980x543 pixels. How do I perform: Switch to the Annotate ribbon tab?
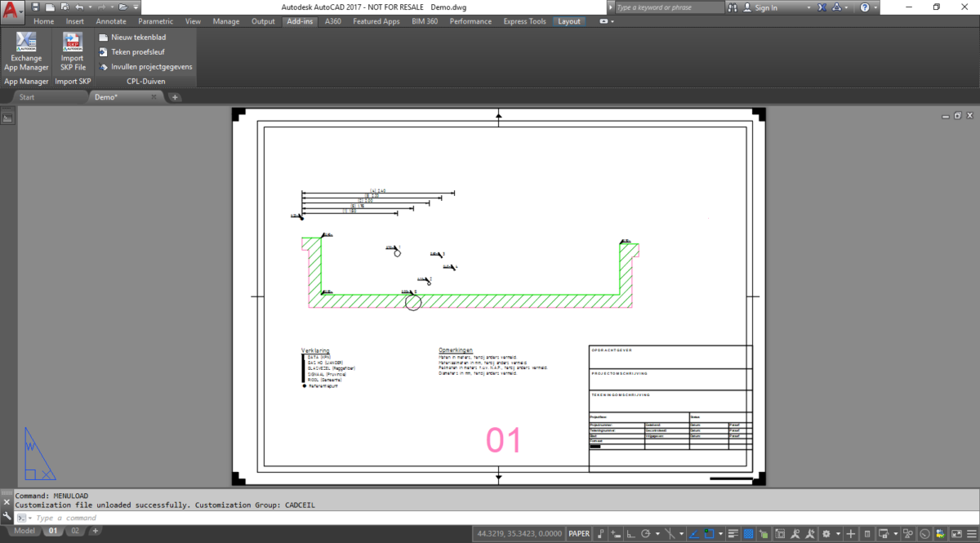click(111, 21)
